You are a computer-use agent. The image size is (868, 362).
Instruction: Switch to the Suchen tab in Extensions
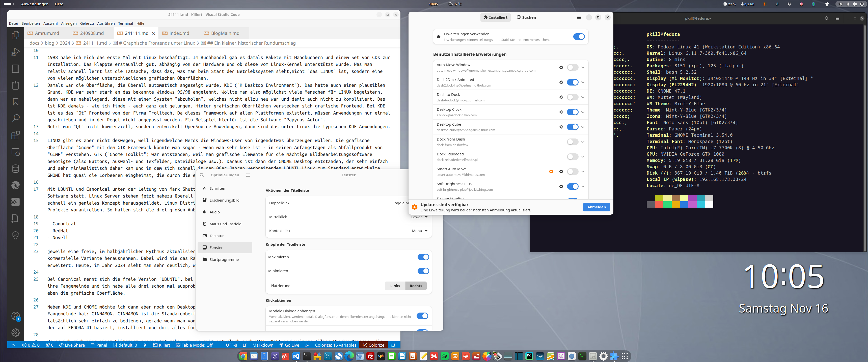526,17
